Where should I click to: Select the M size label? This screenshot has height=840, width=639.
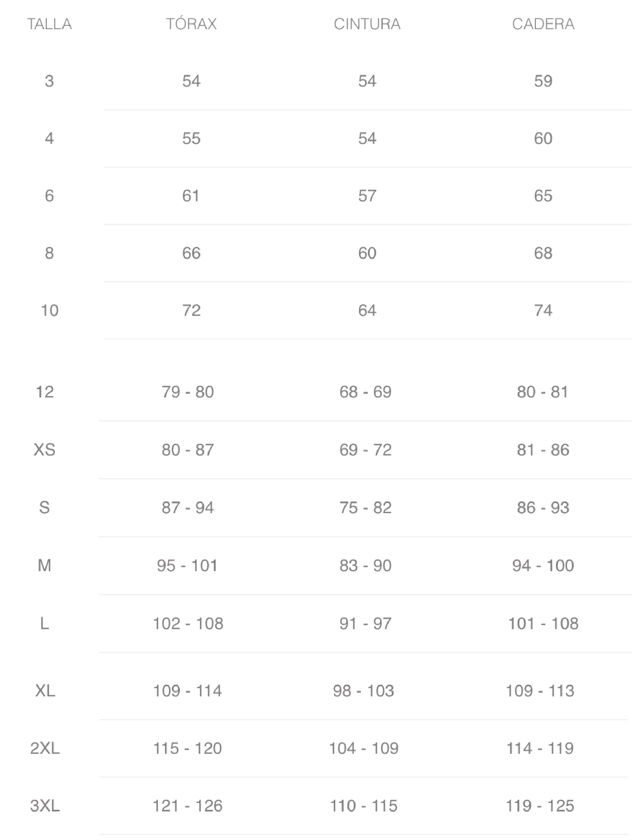[x=44, y=566]
